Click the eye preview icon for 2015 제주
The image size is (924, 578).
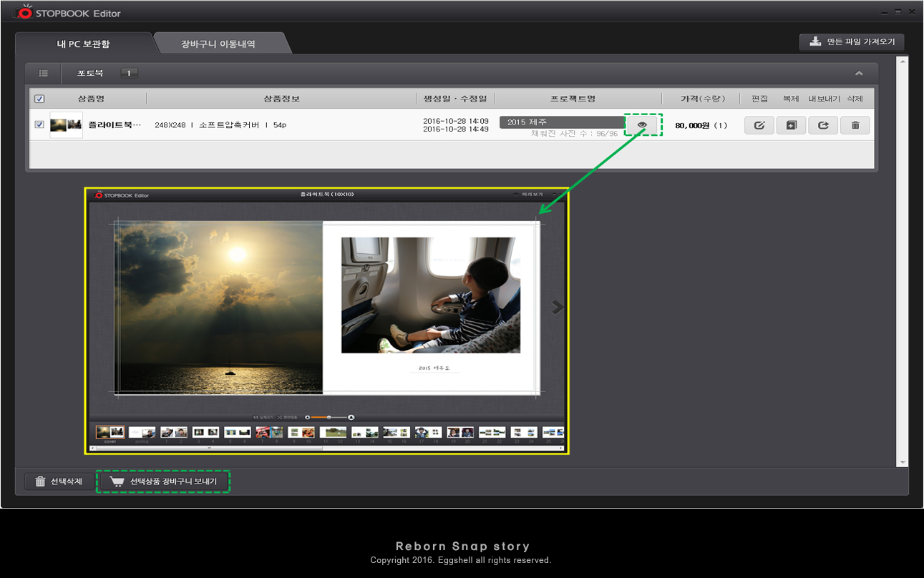pyautogui.click(x=642, y=125)
